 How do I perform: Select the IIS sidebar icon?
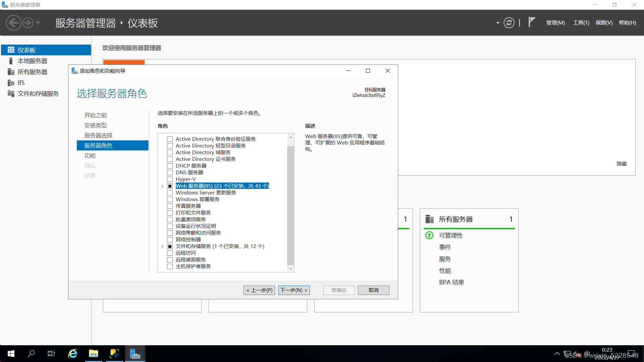11,83
